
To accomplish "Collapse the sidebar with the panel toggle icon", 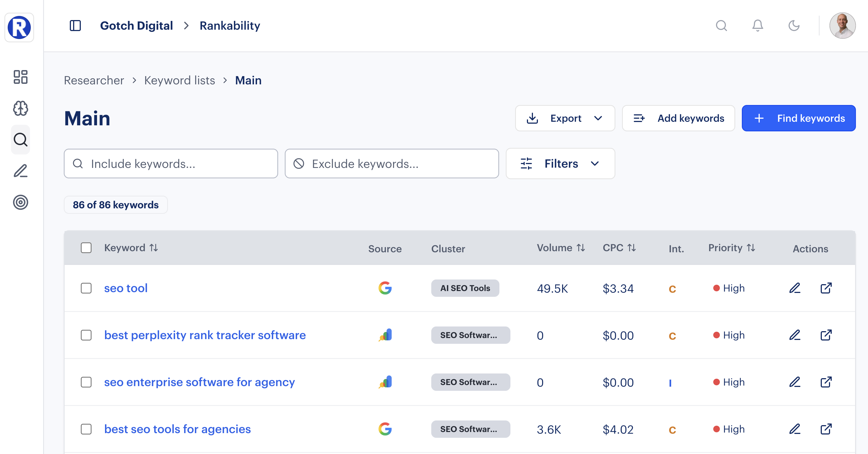I will [76, 25].
